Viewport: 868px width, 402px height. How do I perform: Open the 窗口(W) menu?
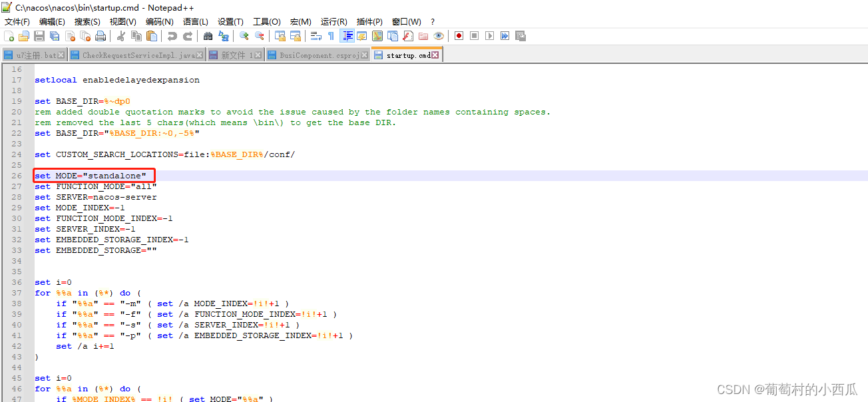point(407,22)
